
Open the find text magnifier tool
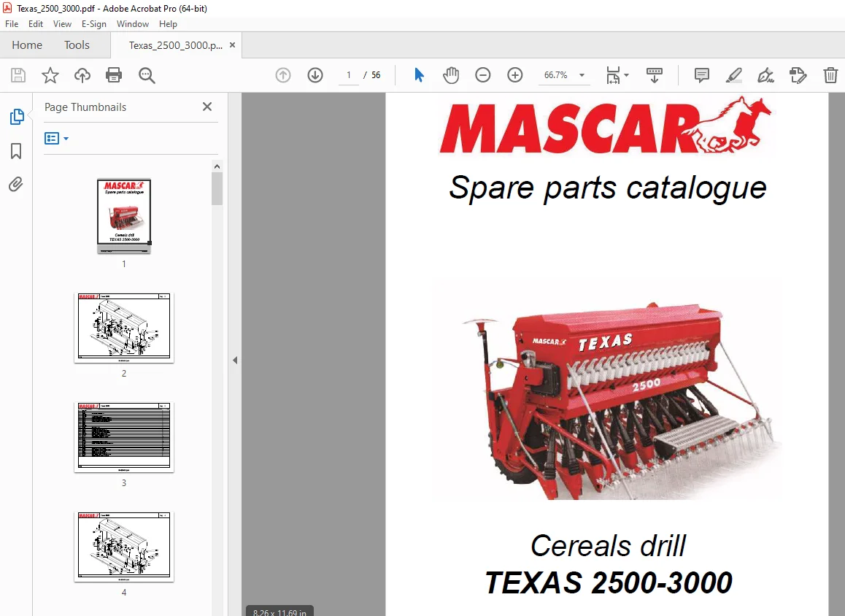pos(147,75)
